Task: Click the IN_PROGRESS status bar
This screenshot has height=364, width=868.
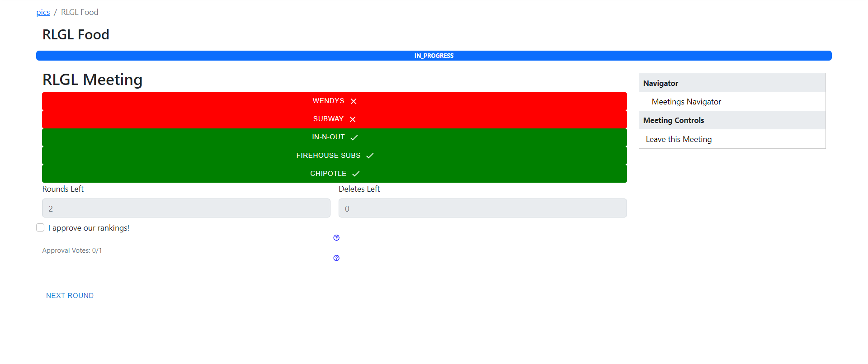Action: (434, 56)
